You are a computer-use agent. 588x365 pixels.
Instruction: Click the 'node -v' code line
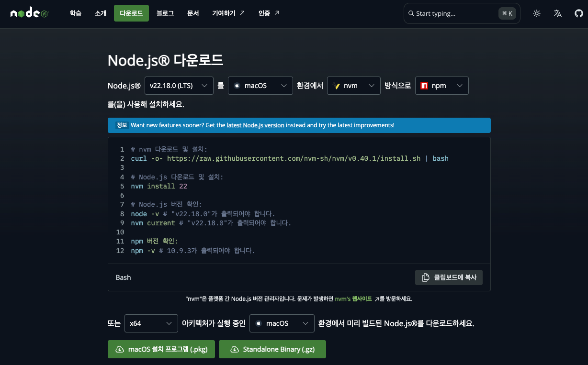tap(203, 214)
